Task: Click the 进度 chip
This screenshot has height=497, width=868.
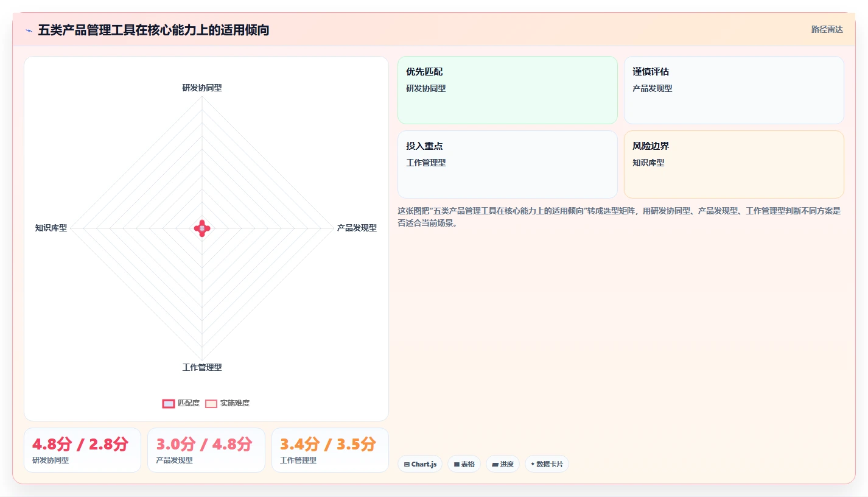Action: (x=503, y=464)
